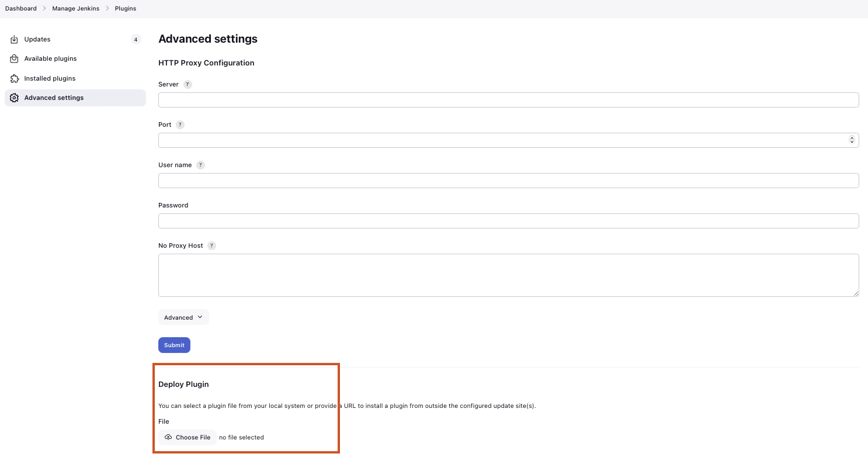Navigate to Dashboard via breadcrumb
This screenshot has height=457, width=868.
pos(21,8)
